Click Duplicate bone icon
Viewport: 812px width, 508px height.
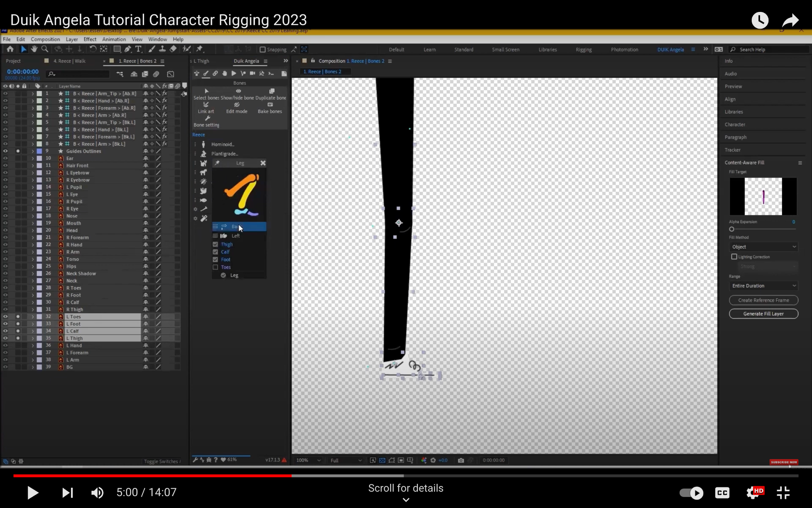click(272, 91)
